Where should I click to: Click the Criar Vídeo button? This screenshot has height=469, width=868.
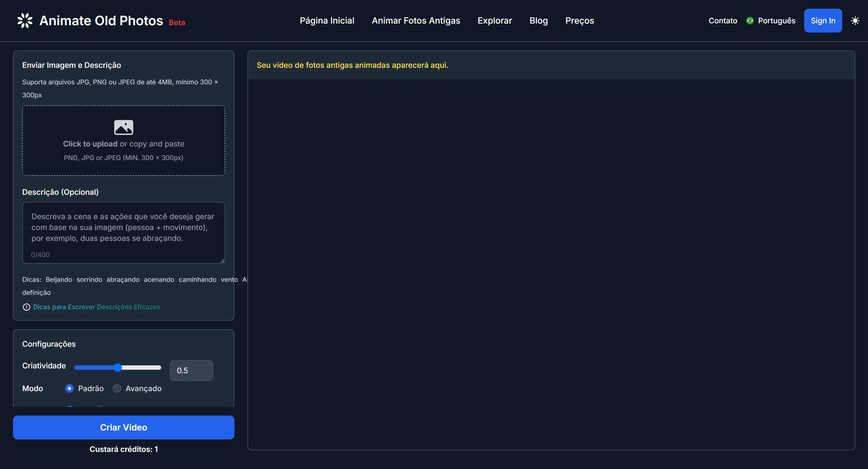[x=124, y=427]
